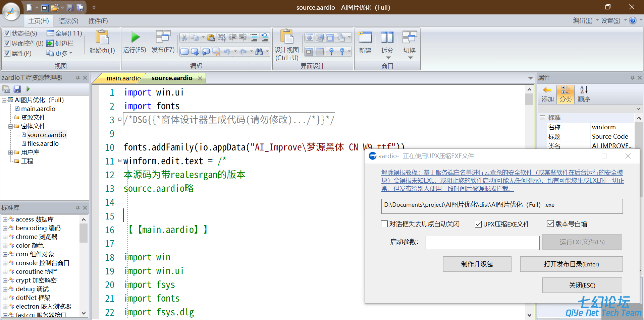Click the 顺序 sort order icon in properties

pos(584,89)
